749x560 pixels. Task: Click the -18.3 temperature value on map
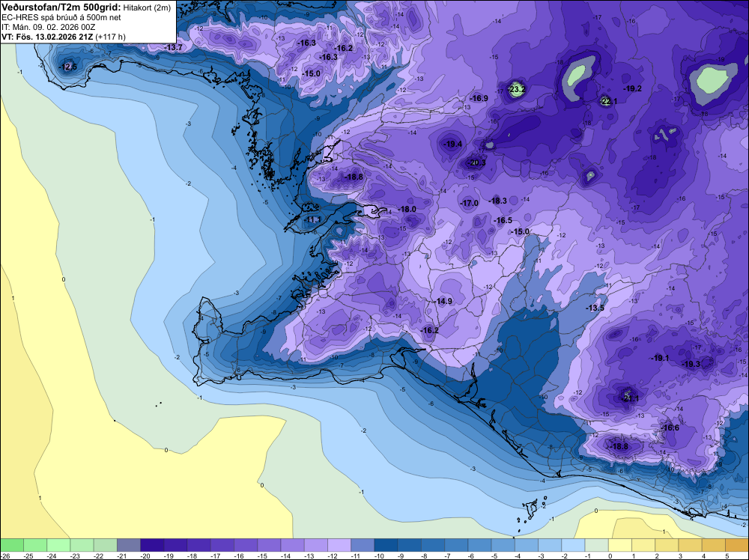pyautogui.click(x=498, y=201)
